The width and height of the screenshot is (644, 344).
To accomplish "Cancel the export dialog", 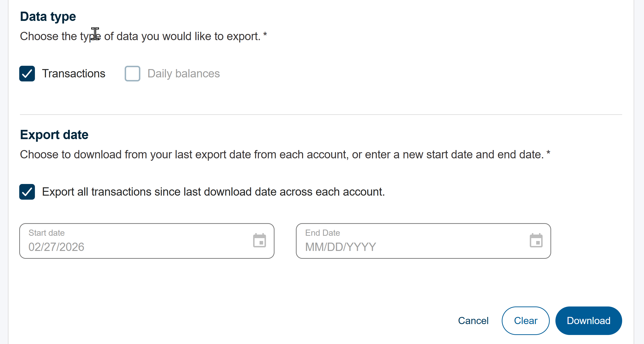I will [473, 320].
